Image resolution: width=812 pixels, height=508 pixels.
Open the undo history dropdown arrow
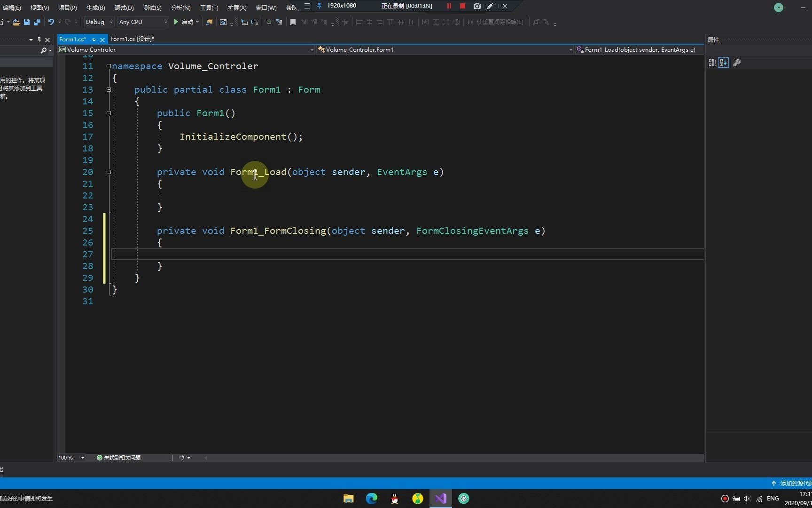point(59,22)
